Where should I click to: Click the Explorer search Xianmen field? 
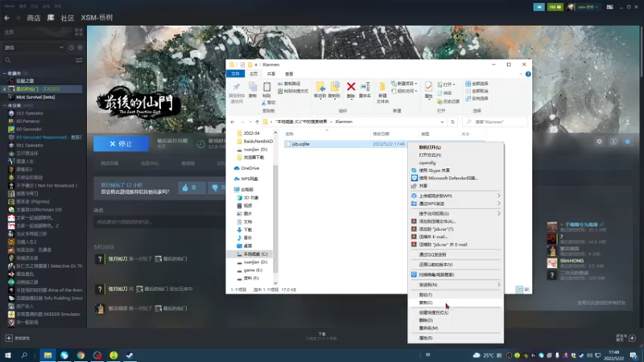pyautogui.click(x=495, y=122)
